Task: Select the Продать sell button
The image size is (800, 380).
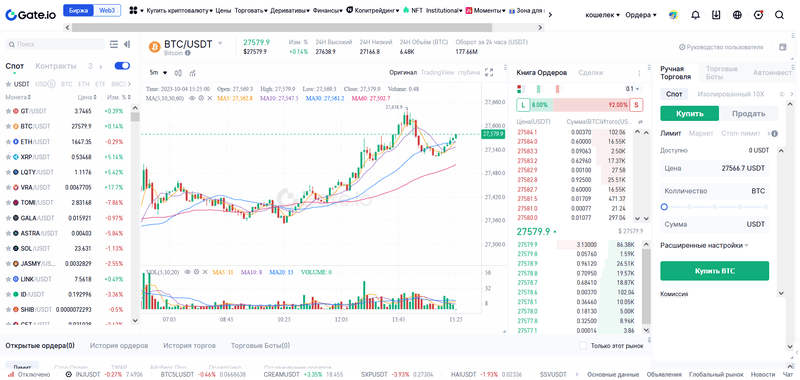Action: pos(748,113)
